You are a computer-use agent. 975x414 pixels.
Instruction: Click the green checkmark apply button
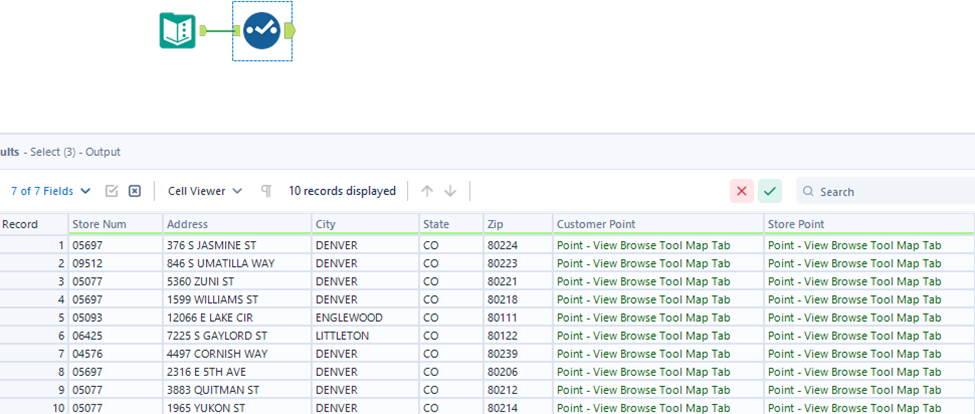[770, 191]
